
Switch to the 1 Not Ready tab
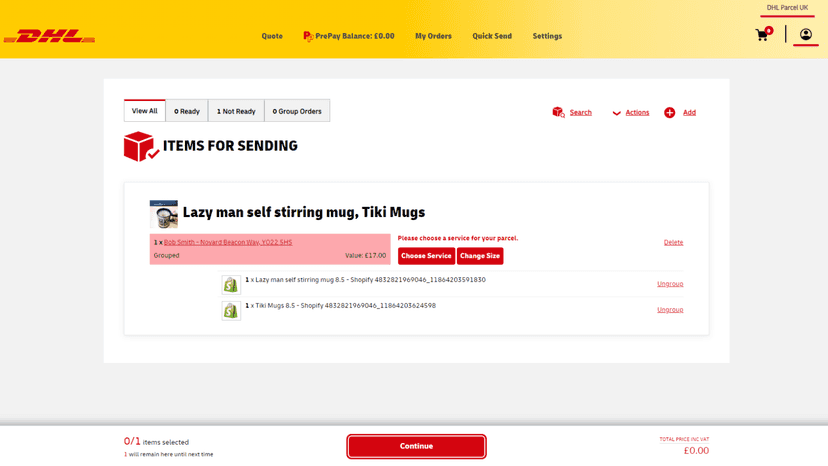(x=236, y=111)
